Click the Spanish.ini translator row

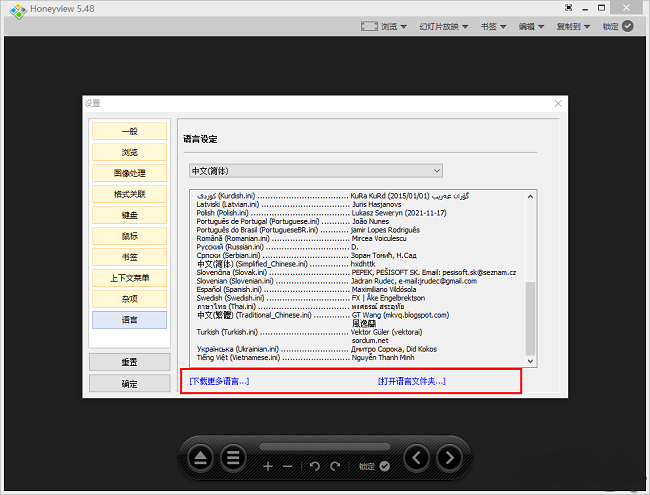[x=306, y=289]
